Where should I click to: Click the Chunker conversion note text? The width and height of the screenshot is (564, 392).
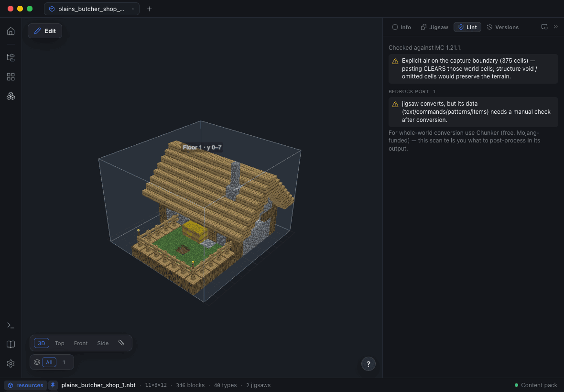(464, 141)
